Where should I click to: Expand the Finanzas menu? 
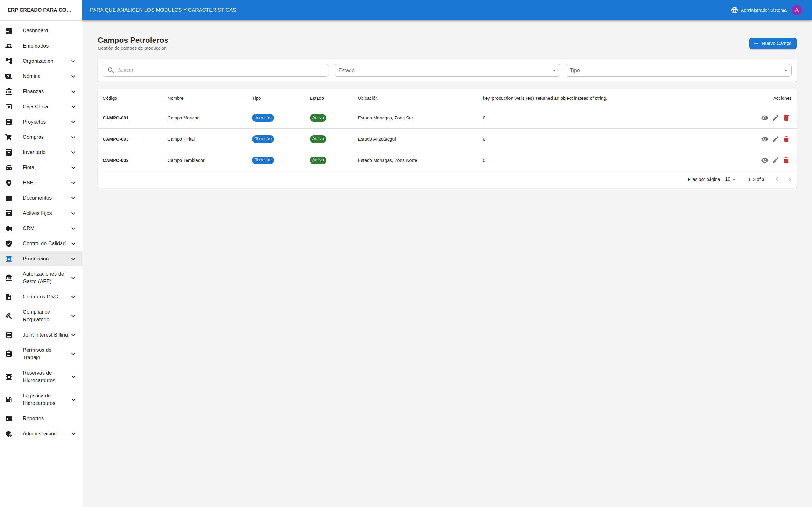41,92
